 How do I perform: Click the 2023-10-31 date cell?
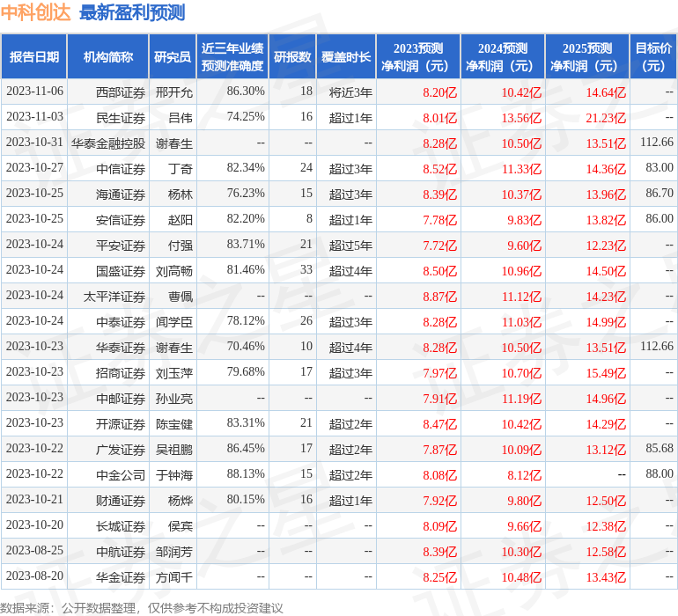coord(34,143)
